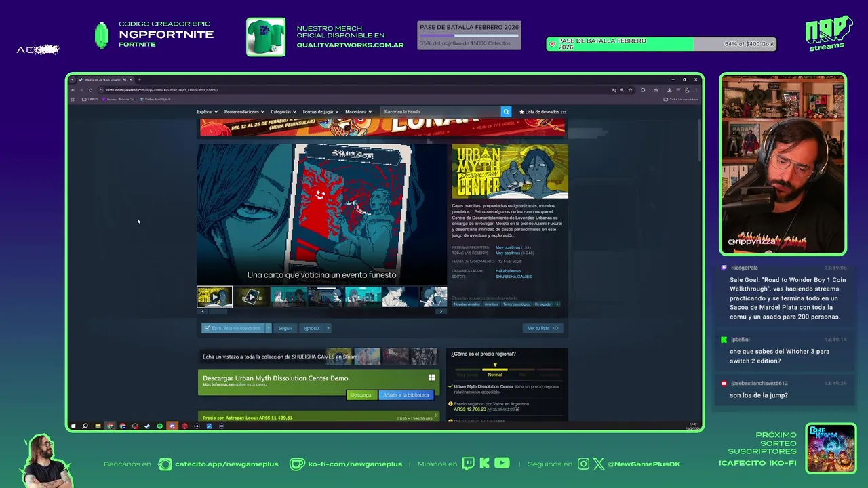Open the browser tab list chevron

[73, 80]
